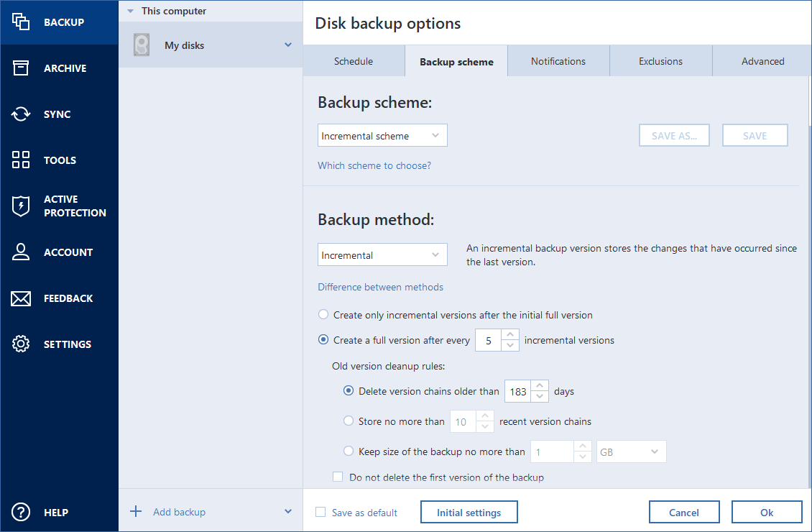Switch to the Notifications tab
The width and height of the screenshot is (812, 532).
558,61
